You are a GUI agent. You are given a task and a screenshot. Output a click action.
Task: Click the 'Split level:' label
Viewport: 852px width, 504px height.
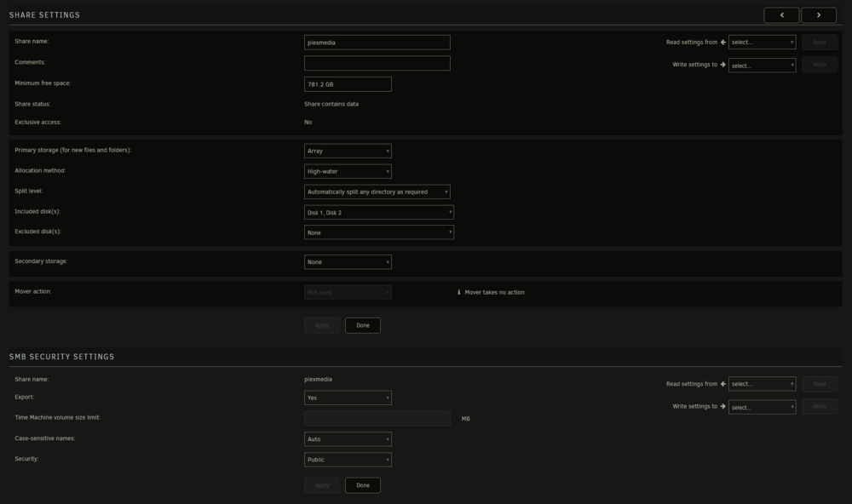pos(29,192)
